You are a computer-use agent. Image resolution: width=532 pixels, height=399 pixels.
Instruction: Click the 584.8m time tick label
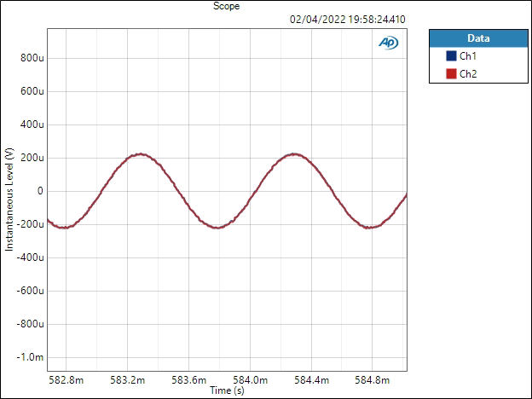[373, 380]
